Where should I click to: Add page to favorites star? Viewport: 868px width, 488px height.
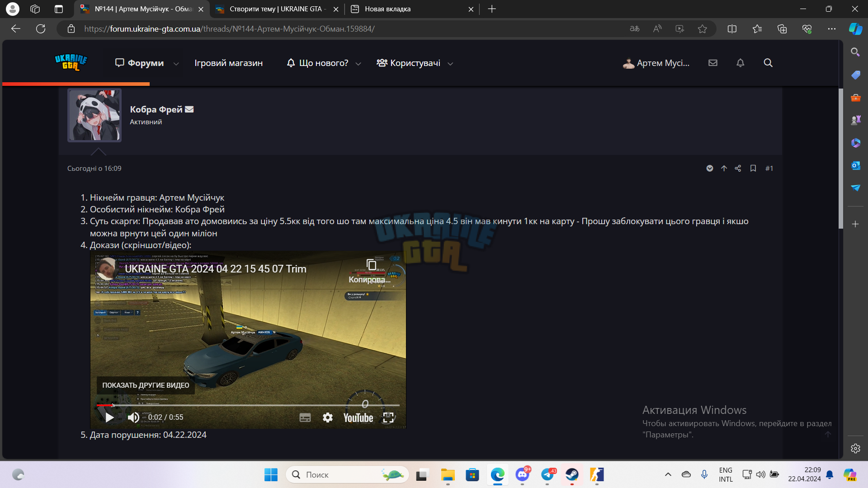tap(702, 29)
